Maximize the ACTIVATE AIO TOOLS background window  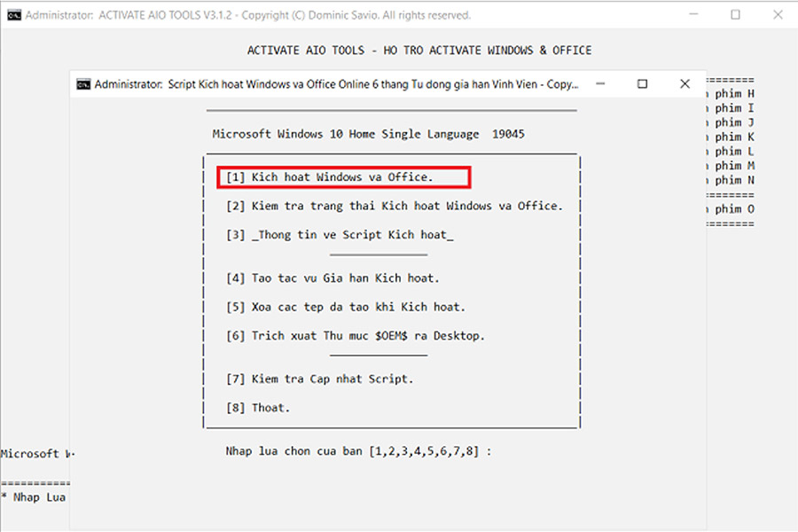click(736, 15)
